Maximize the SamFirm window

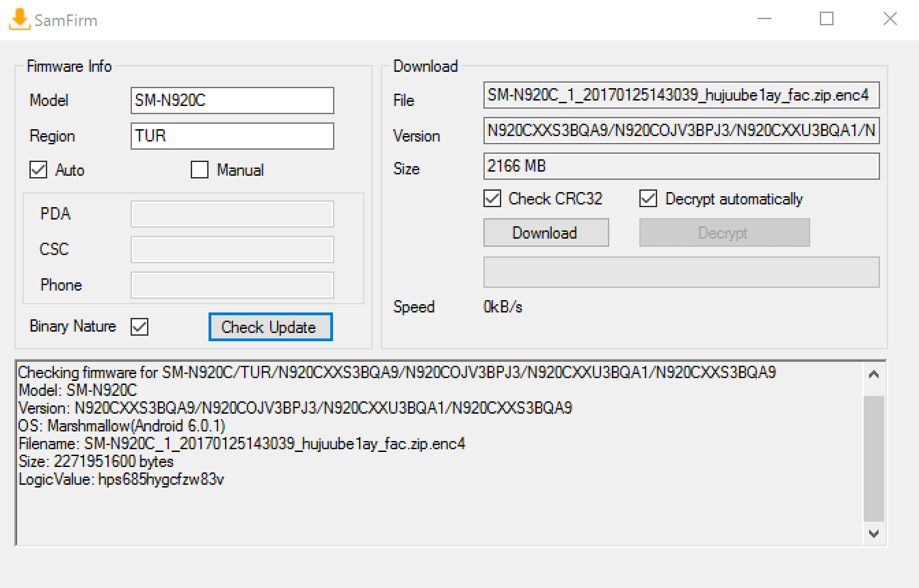coord(827,19)
